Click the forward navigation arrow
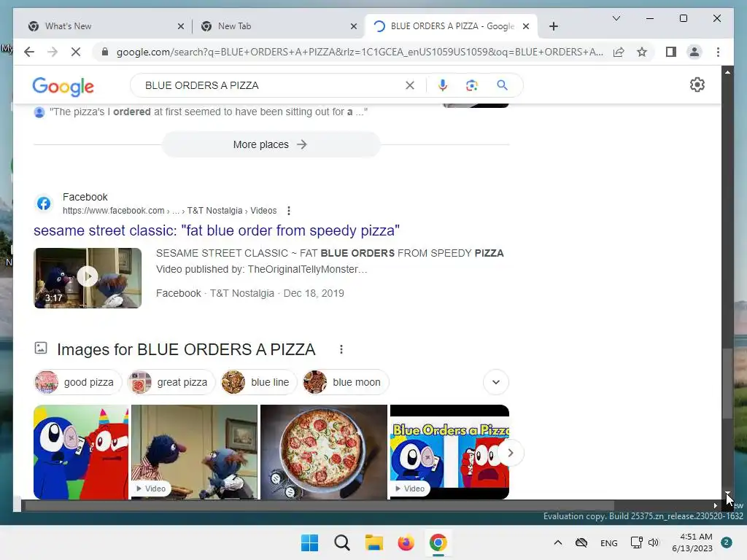Image resolution: width=747 pixels, height=560 pixels. [53, 52]
